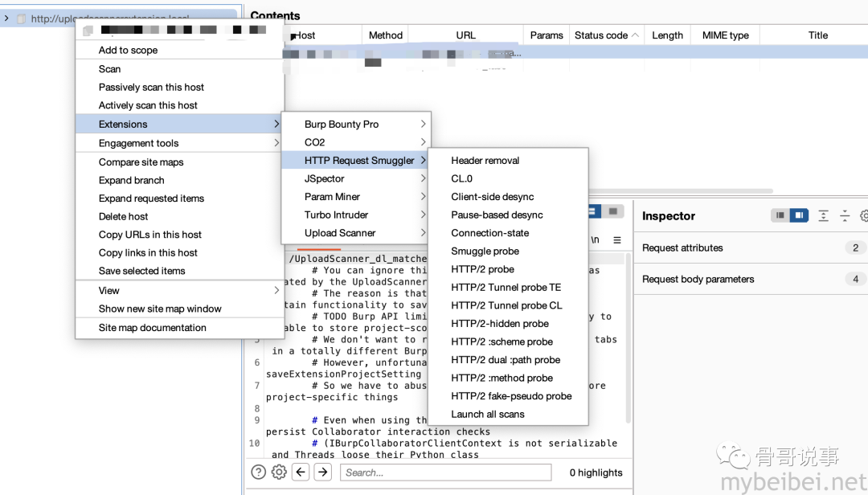Open the search settings gear icon
Viewport: 868px width, 495px height.
[x=279, y=472]
